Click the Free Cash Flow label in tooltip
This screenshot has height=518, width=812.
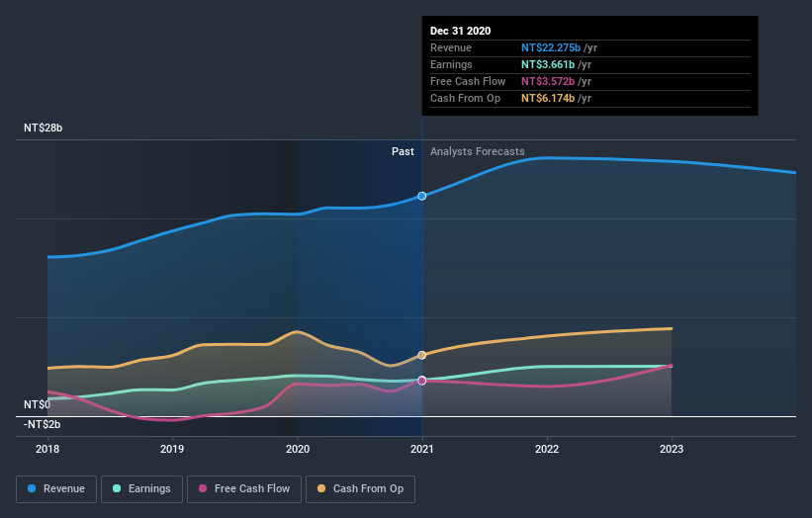pos(468,81)
